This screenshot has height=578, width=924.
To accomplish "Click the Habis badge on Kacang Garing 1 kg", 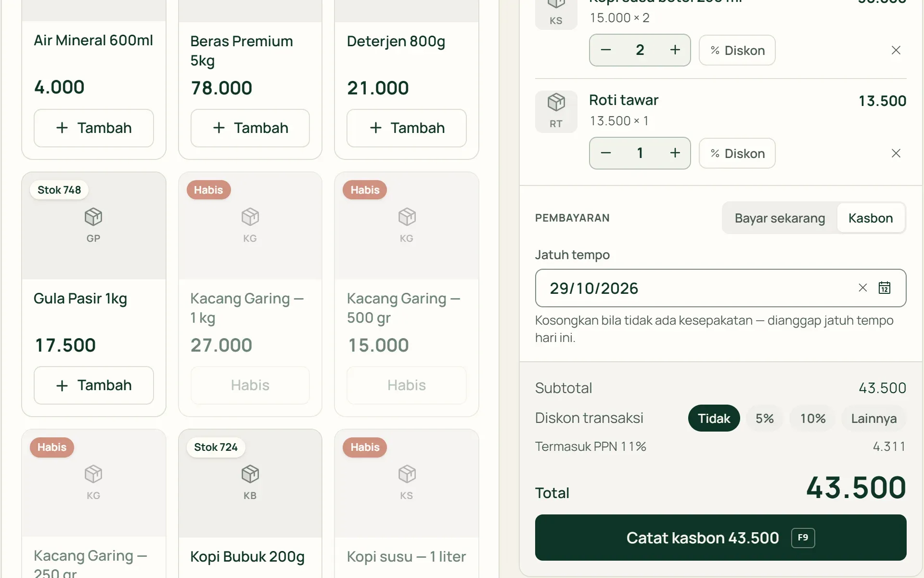I will [x=208, y=190].
